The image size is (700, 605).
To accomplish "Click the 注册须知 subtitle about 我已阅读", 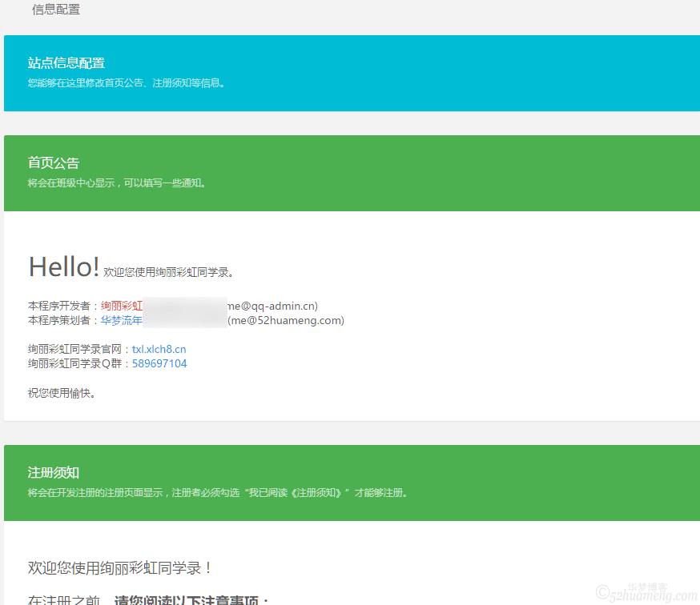I will coord(219,492).
